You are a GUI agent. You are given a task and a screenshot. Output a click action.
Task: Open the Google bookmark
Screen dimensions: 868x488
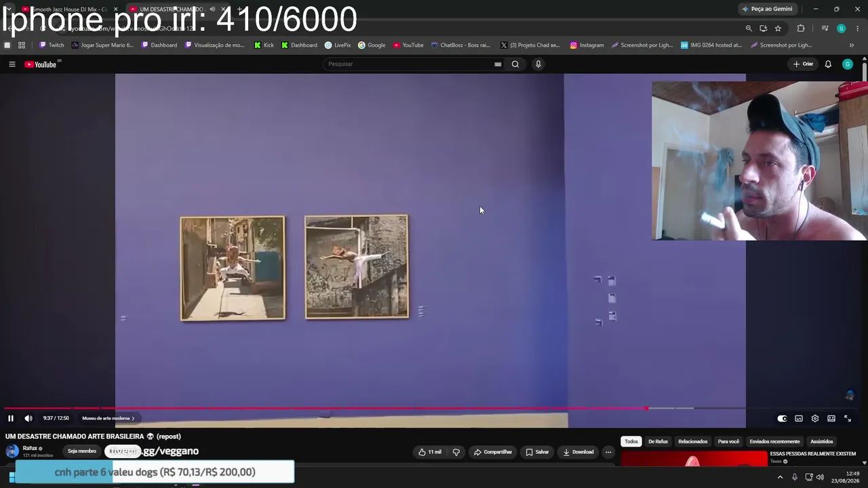pyautogui.click(x=372, y=45)
